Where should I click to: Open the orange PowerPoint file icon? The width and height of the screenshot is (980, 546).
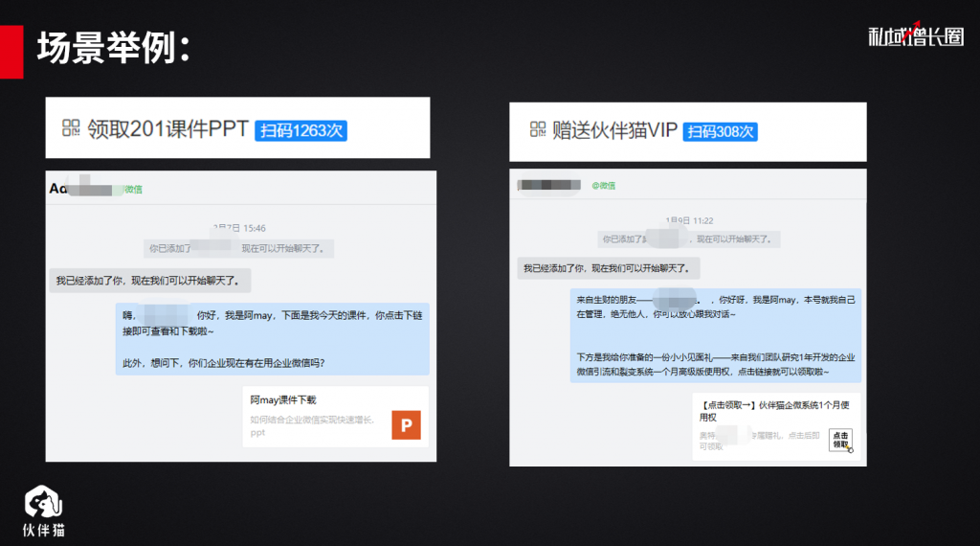pos(406,425)
